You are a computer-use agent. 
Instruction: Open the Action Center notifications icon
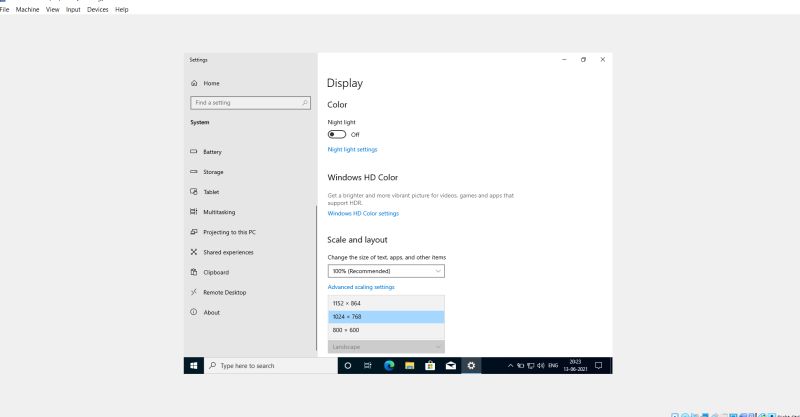tap(599, 365)
